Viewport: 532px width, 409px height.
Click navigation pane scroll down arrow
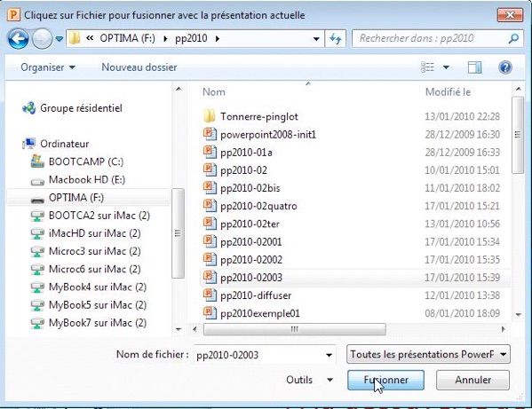(179, 329)
